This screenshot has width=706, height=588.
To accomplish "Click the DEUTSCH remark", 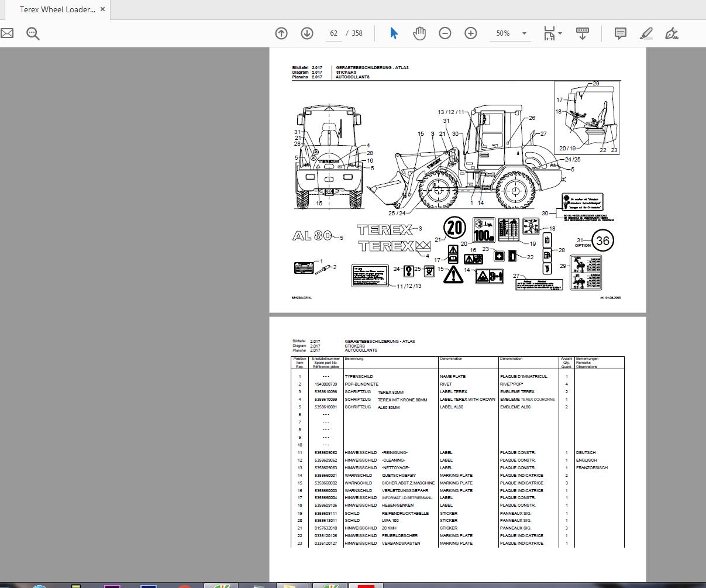I will (586, 453).
